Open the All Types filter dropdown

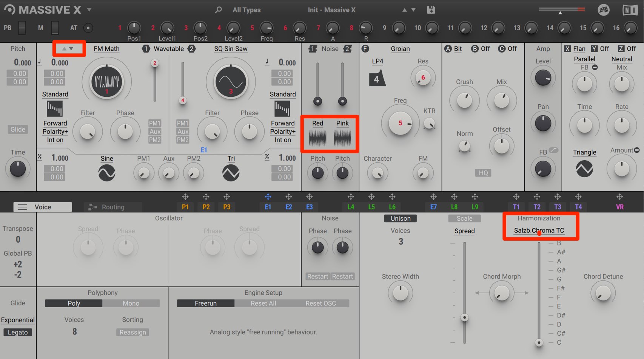247,10
